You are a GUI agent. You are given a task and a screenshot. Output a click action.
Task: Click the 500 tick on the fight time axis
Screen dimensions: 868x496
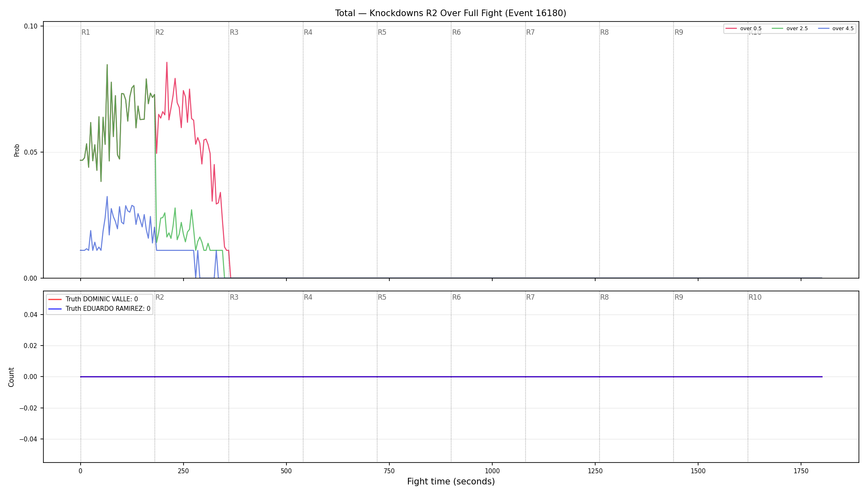point(286,471)
